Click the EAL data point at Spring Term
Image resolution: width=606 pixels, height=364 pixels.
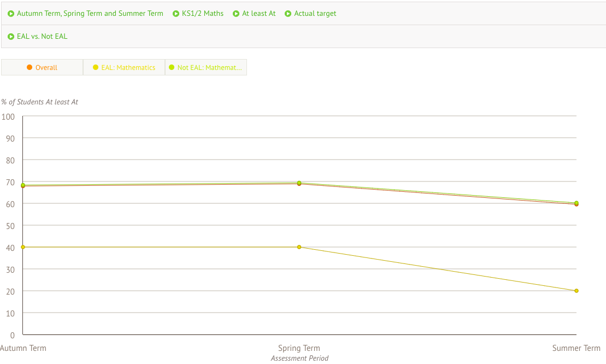click(x=299, y=247)
